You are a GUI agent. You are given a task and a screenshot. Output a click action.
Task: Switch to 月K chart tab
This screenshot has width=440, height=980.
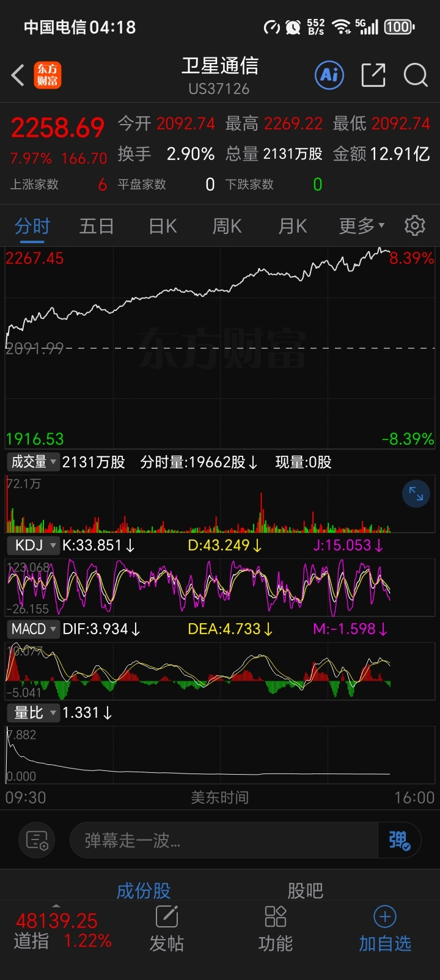[x=292, y=226]
